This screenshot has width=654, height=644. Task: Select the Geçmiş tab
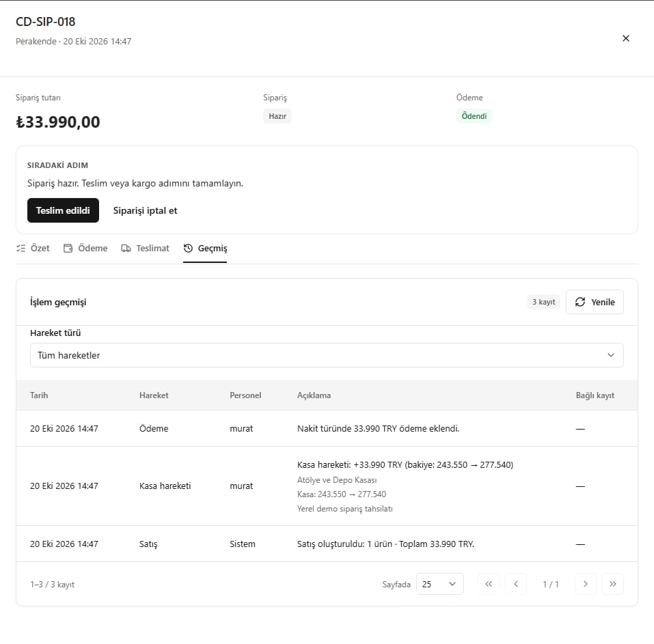point(205,248)
